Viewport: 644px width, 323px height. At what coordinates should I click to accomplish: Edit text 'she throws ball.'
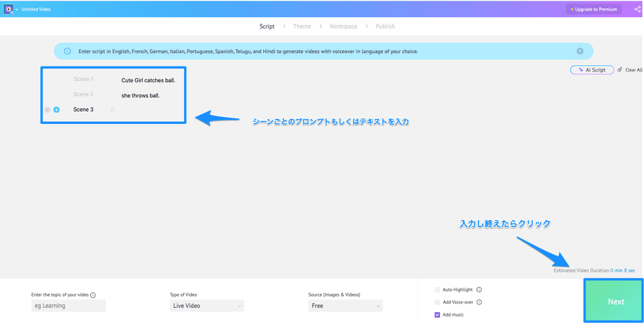coord(140,96)
